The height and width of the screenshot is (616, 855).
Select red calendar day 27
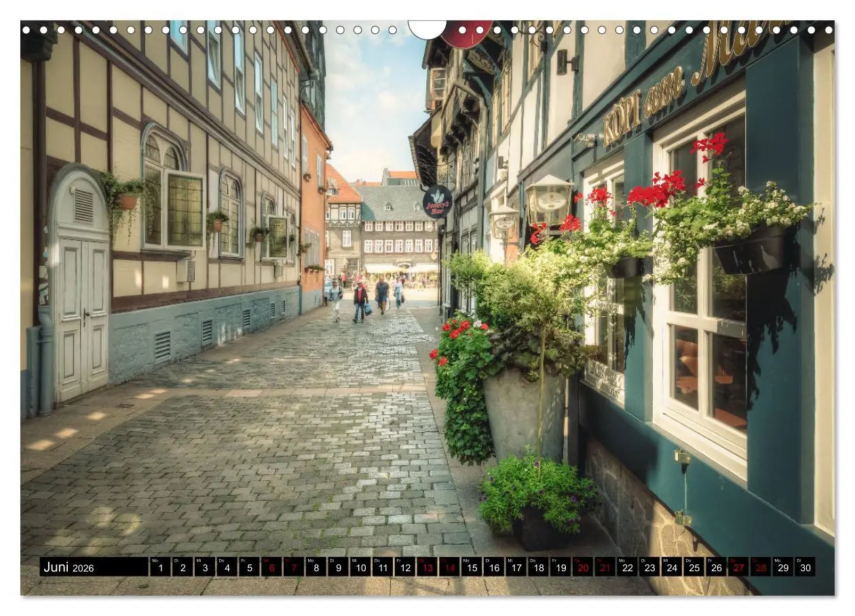(x=739, y=567)
